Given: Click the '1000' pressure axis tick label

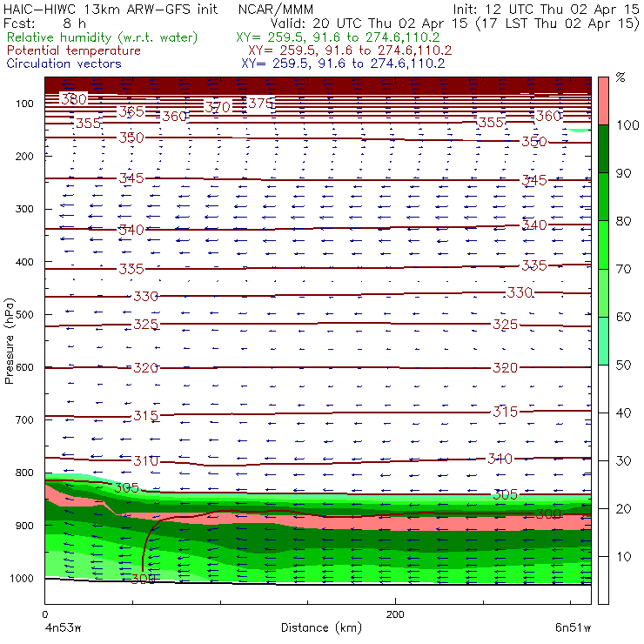Looking at the screenshot, I should click(22, 578).
